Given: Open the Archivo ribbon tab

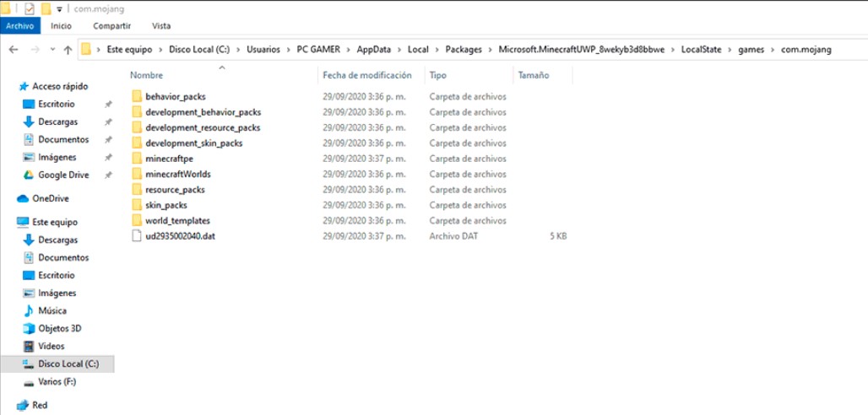Looking at the screenshot, I should [20, 25].
